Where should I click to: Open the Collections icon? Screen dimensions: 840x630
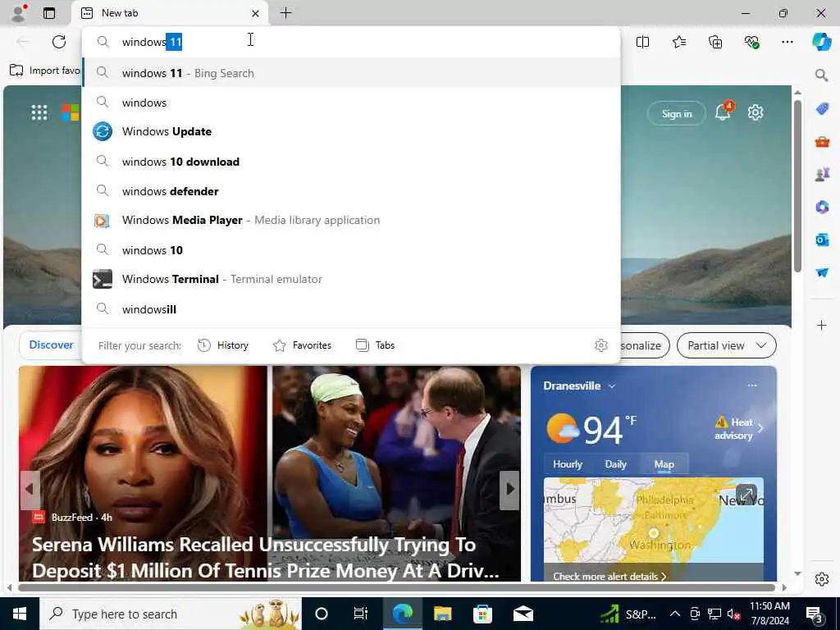(715, 42)
